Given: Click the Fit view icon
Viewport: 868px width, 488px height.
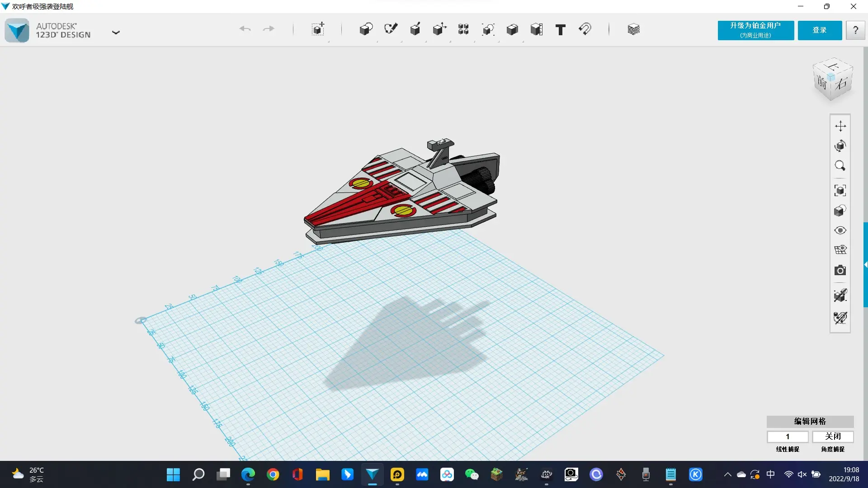Looking at the screenshot, I should click(x=840, y=190).
